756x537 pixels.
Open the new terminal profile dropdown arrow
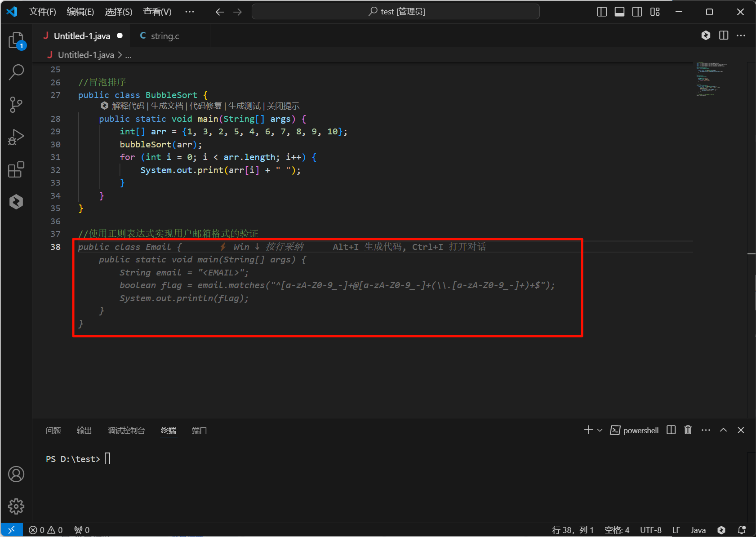600,430
